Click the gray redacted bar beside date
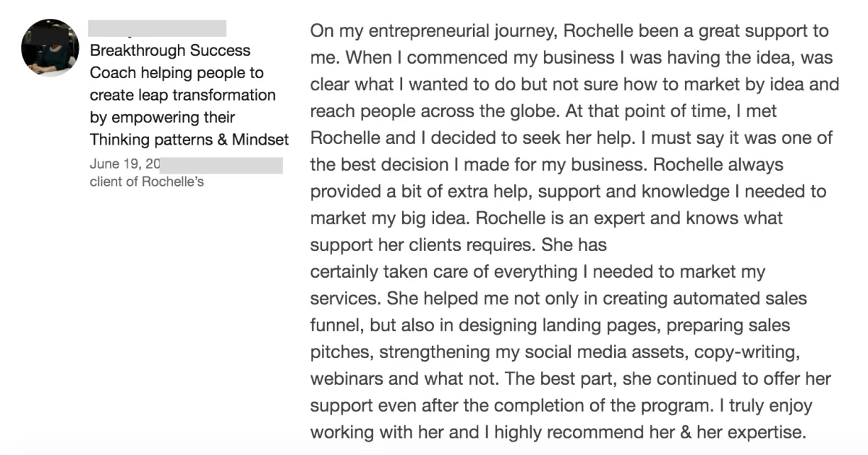 pos(221,165)
